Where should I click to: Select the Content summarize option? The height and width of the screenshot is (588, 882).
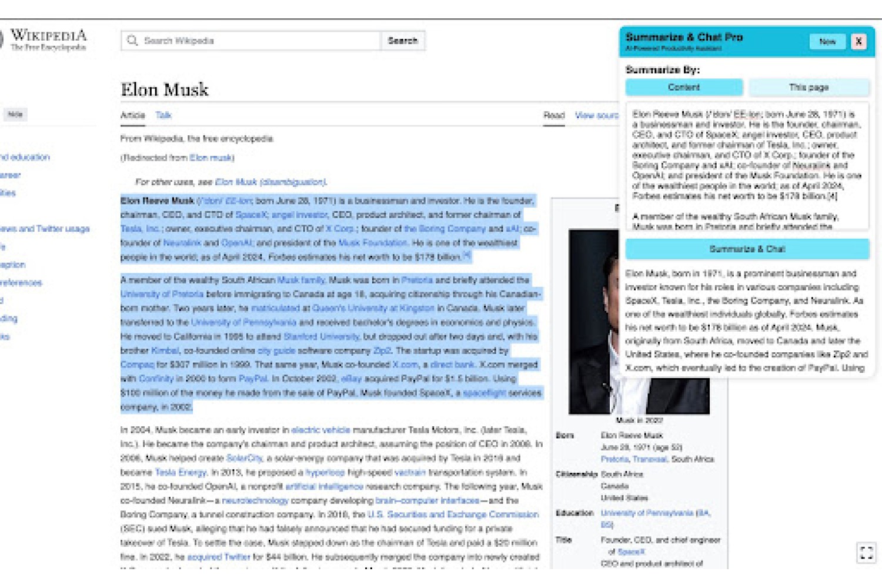click(684, 87)
